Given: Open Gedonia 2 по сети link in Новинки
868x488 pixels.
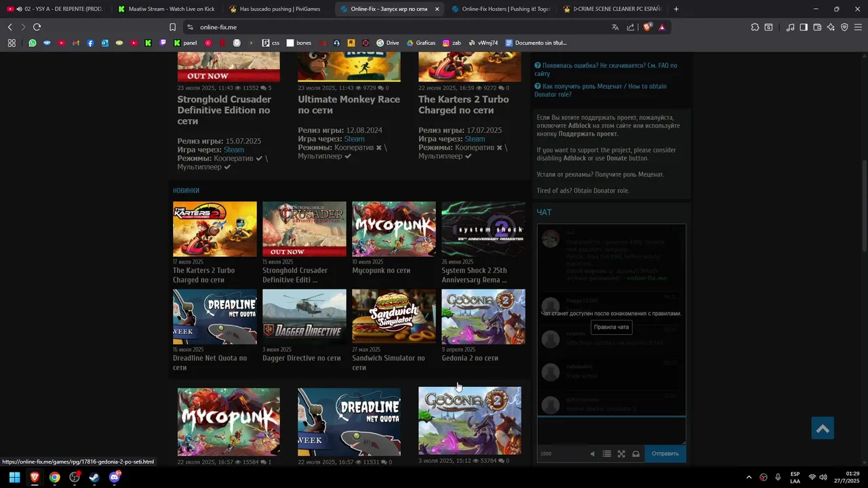Looking at the screenshot, I should 469,358.
